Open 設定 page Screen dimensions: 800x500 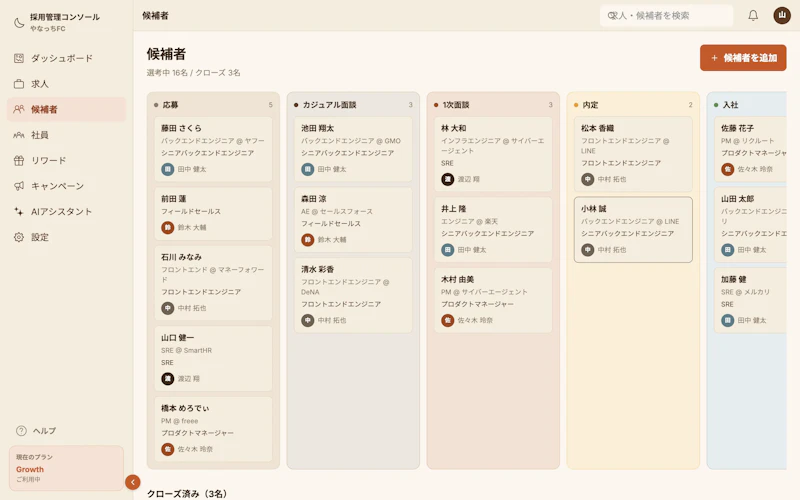(x=66, y=237)
